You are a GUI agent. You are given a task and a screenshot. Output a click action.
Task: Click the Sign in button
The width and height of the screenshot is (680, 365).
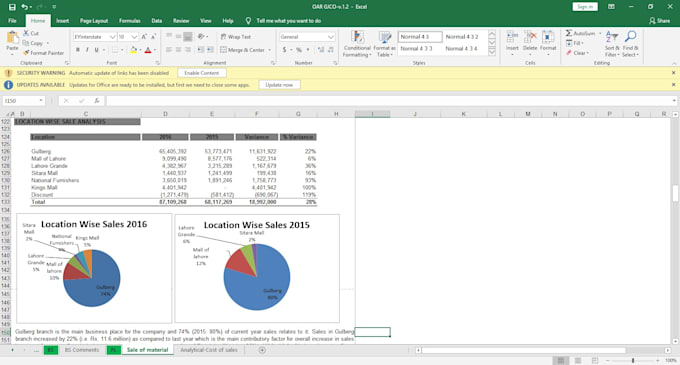(x=585, y=7)
